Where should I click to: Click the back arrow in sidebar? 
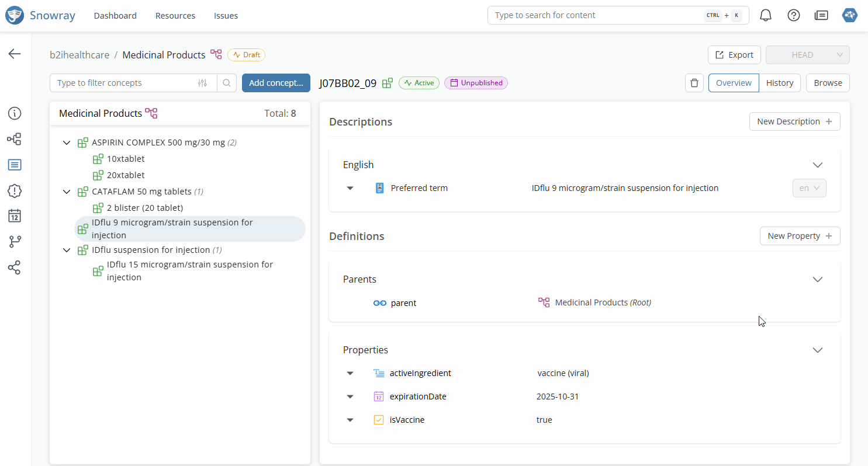(x=15, y=54)
